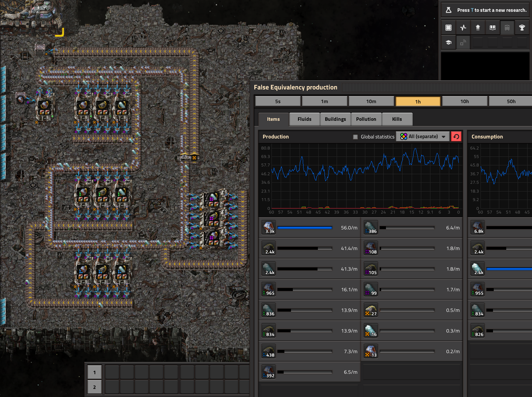The height and width of the screenshot is (397, 532).
Task: Click the production item icon showing 105
Action: pyautogui.click(x=371, y=269)
